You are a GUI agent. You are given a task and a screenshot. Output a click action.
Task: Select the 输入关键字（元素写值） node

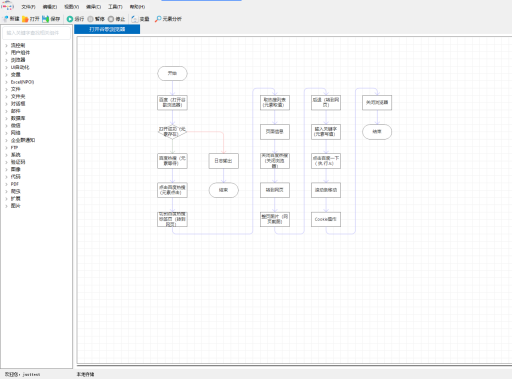tap(326, 132)
